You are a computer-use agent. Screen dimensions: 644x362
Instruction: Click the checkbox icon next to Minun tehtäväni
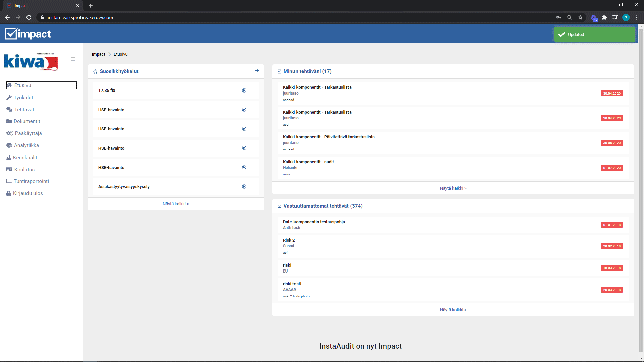pyautogui.click(x=279, y=72)
